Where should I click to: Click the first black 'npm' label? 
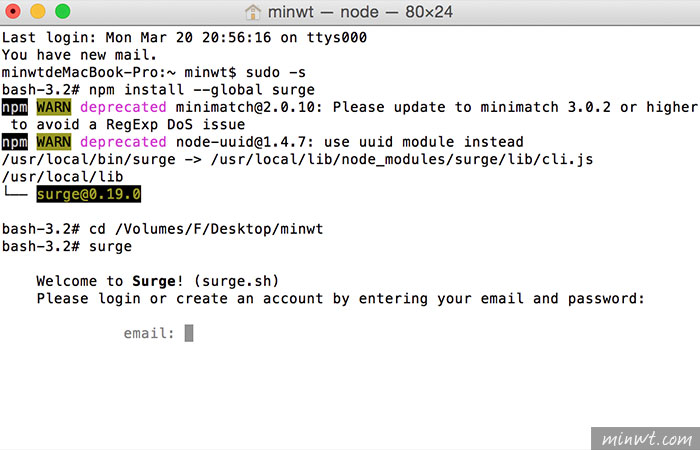(x=15, y=107)
